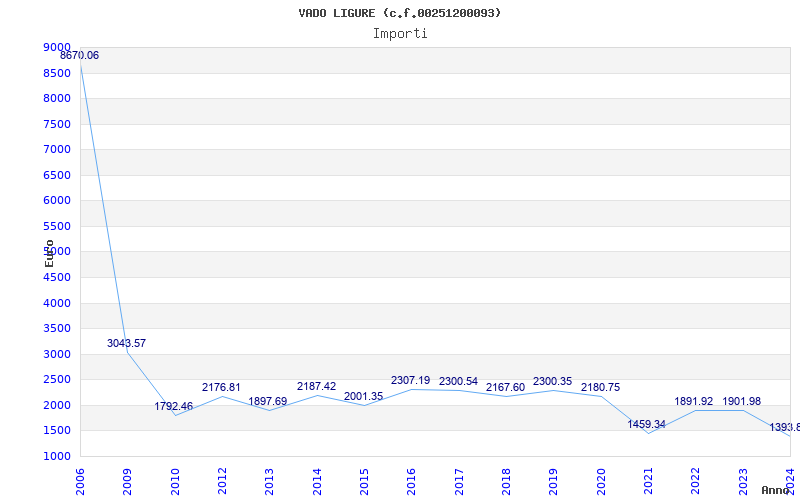The height and width of the screenshot is (500, 800).
Task: Click the 2180.75 data label
Action: click(601, 387)
